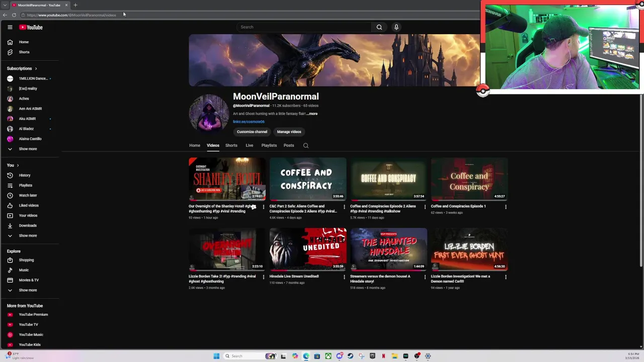Reload the page in browser

14,15
